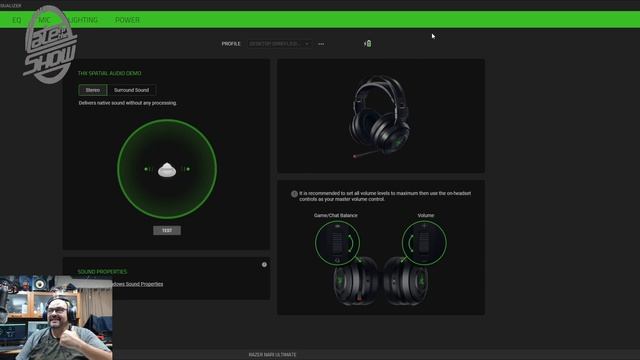Viewport: 640px width, 360px height.
Task: Click the listener head icon in the circle
Action: click(x=167, y=169)
